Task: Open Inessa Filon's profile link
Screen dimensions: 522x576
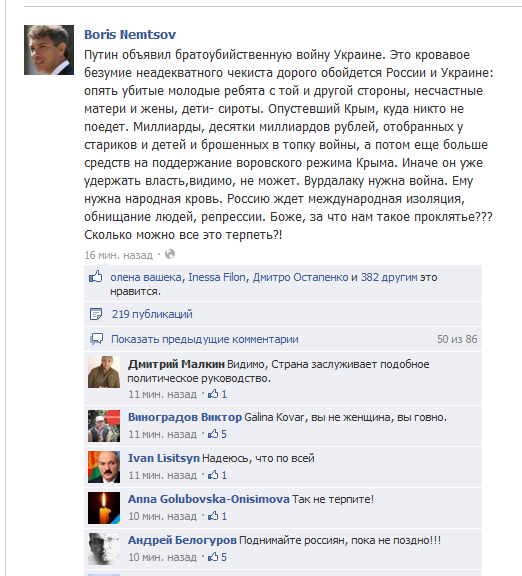Action: coord(217,277)
